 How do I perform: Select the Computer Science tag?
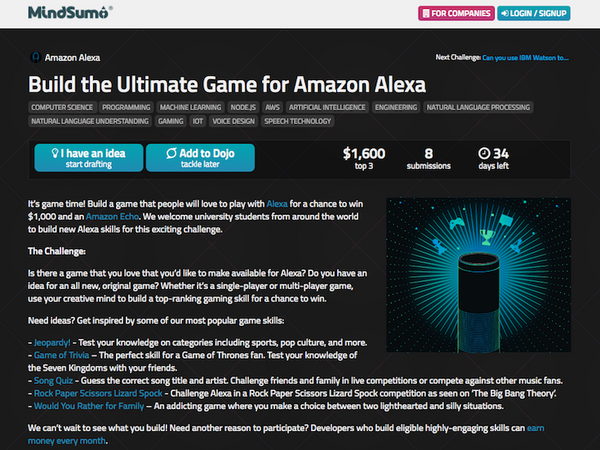coord(63,105)
